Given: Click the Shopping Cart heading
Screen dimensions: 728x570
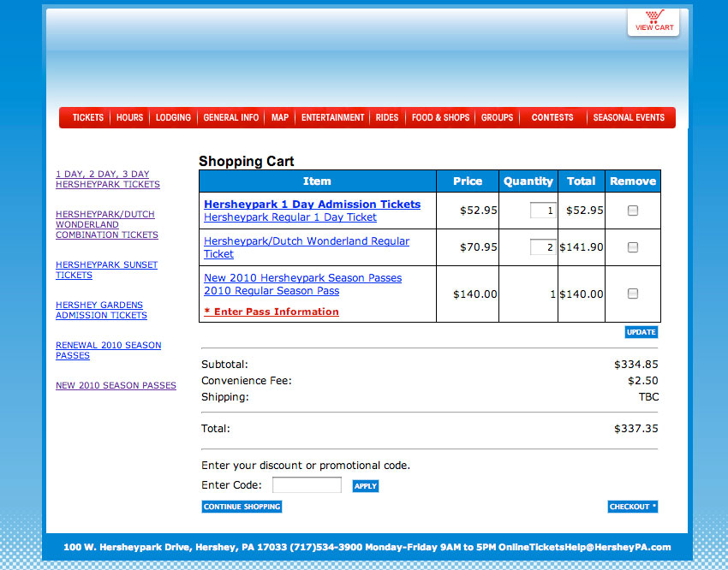Looking at the screenshot, I should coord(246,161).
